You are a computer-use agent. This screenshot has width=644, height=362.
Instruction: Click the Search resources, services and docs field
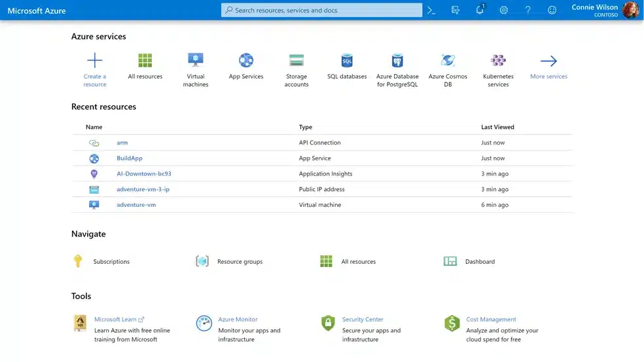click(x=321, y=10)
